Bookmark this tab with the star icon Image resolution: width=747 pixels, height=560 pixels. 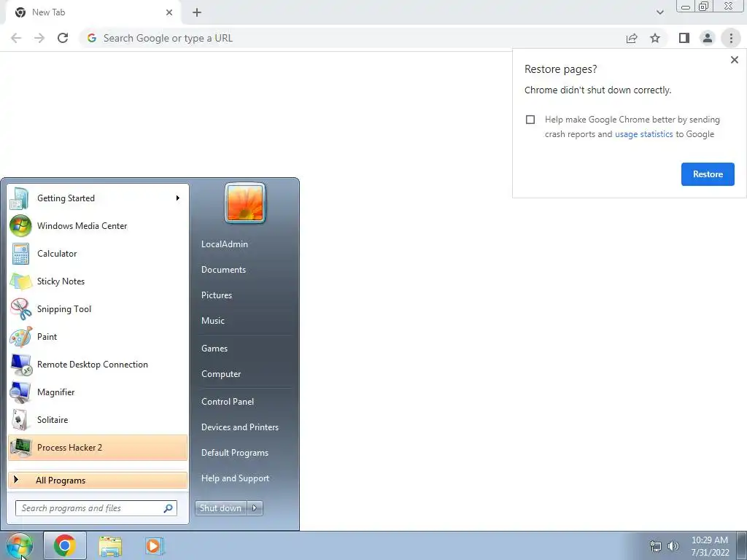[655, 38]
